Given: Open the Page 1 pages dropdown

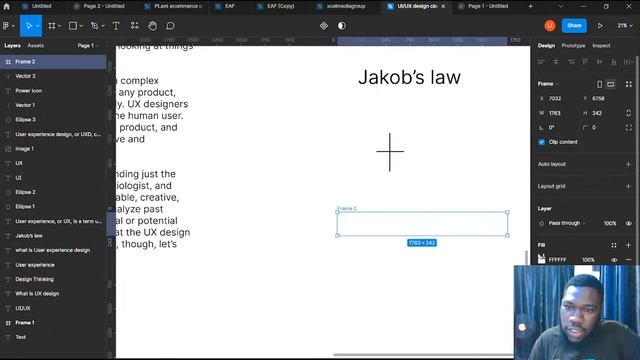Looking at the screenshot, I should coord(88,45).
